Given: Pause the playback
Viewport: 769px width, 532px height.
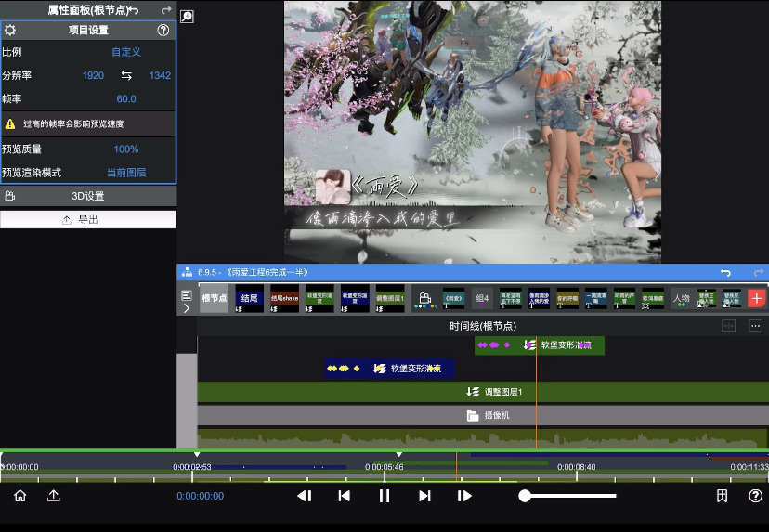Looking at the screenshot, I should pyautogui.click(x=384, y=496).
